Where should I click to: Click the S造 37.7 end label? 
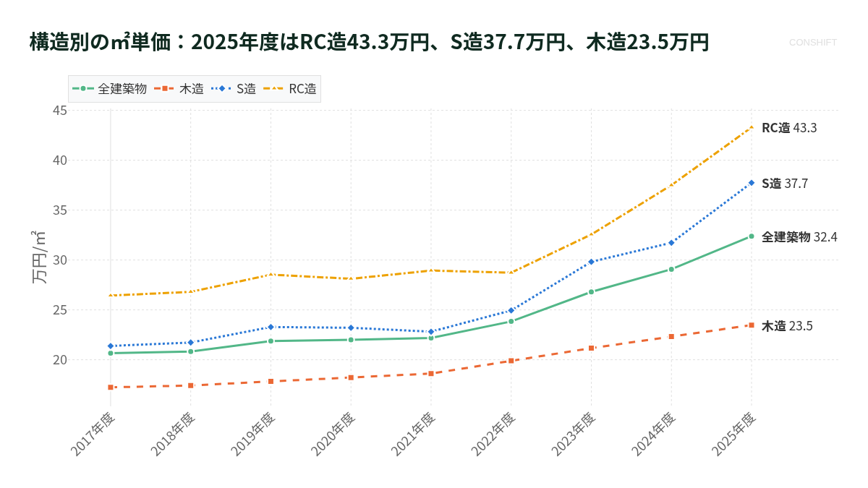[785, 184]
